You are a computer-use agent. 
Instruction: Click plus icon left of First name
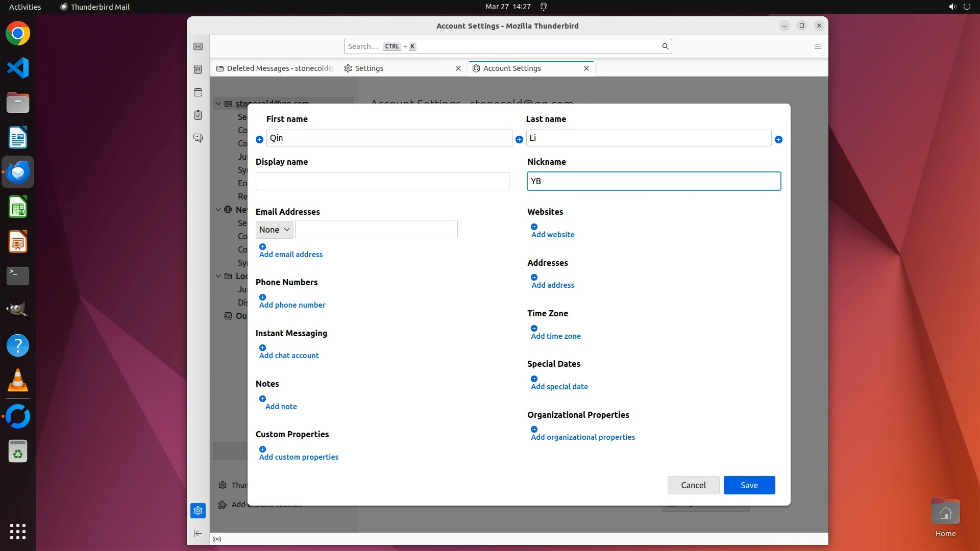click(259, 139)
